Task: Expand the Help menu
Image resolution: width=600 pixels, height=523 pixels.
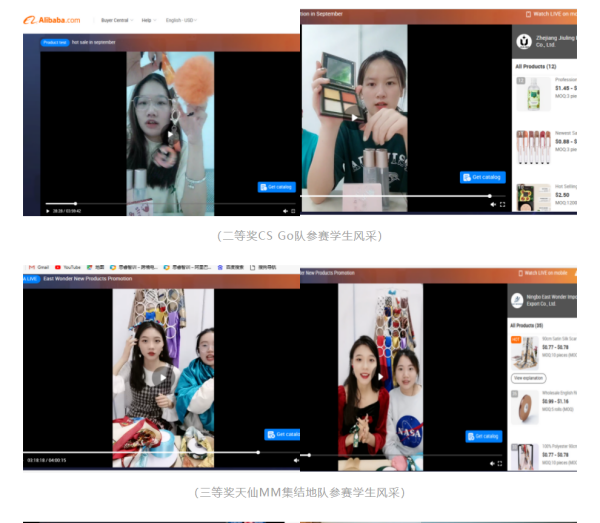Action: pyautogui.click(x=149, y=20)
